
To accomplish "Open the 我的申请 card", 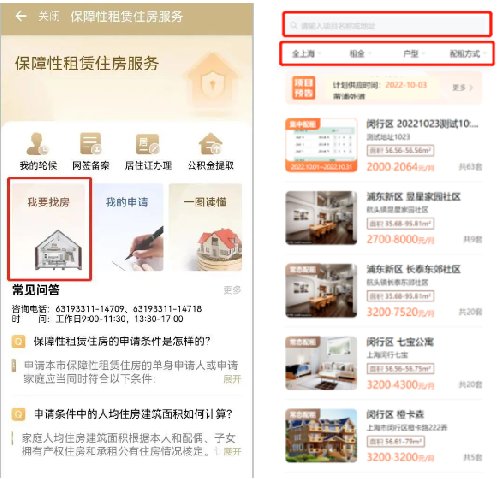I will 128,227.
